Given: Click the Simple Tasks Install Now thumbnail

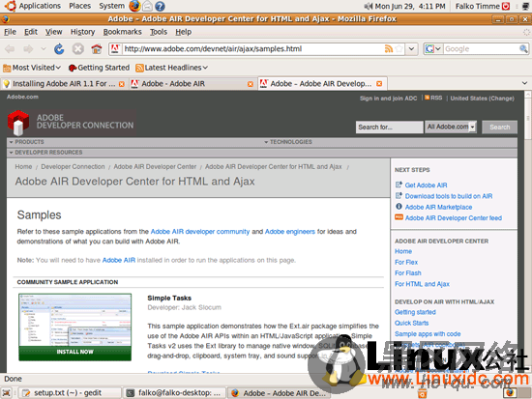Looking at the screenshot, I should pos(75,328).
